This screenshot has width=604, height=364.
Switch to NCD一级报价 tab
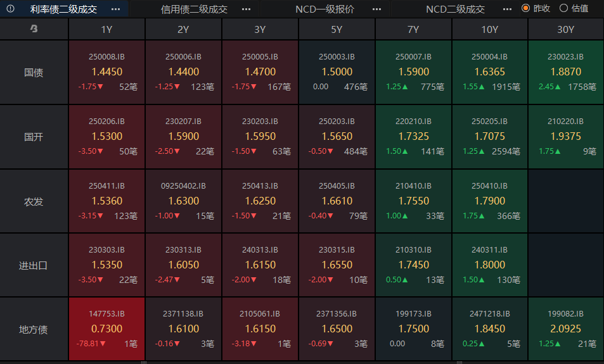point(324,9)
